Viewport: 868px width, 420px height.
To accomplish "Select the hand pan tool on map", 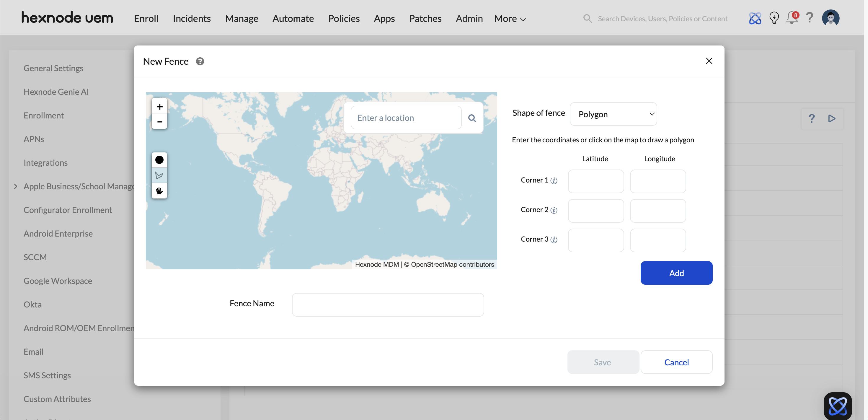I will point(159,191).
